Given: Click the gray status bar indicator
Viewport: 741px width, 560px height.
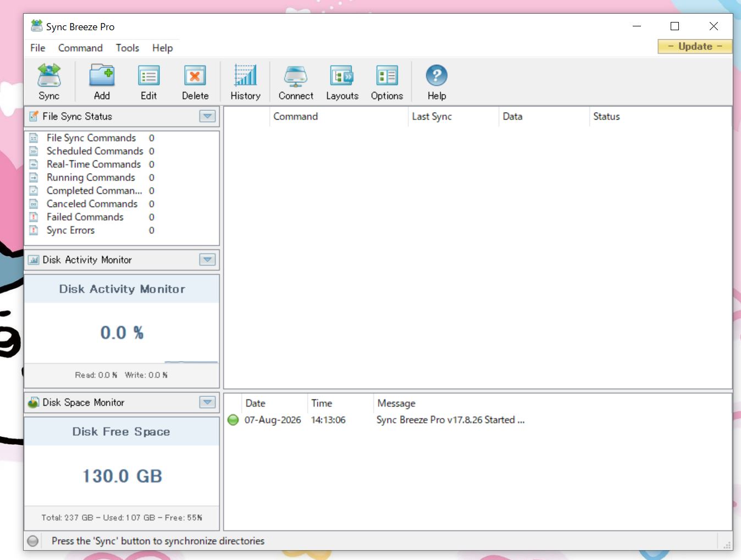Looking at the screenshot, I should [x=33, y=541].
